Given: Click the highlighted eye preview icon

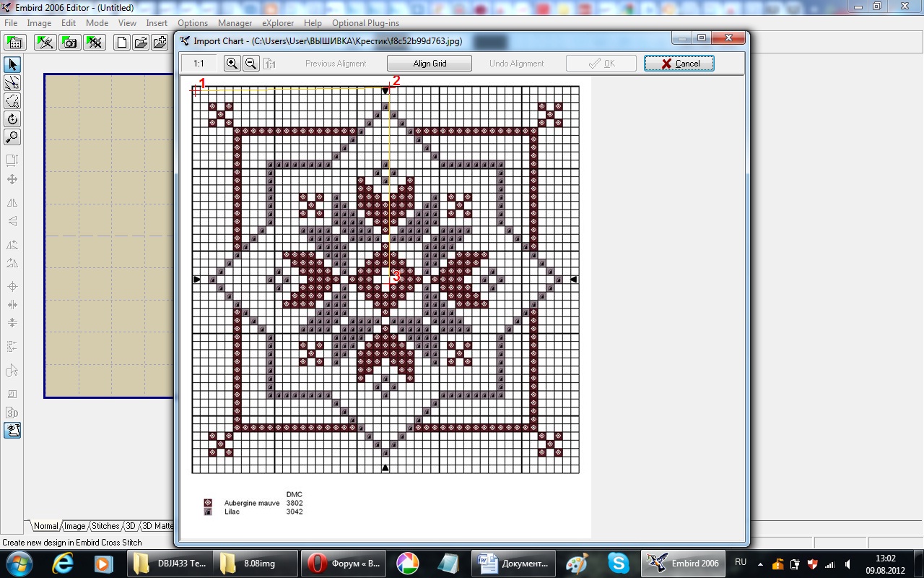Looking at the screenshot, I should pyautogui.click(x=12, y=431).
